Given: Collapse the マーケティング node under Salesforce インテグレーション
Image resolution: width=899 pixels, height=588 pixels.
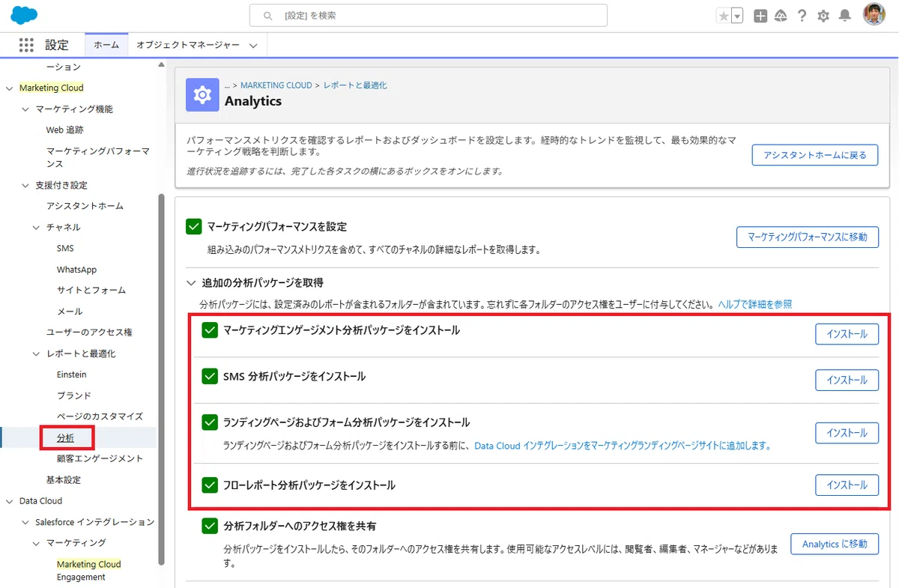Looking at the screenshot, I should pyautogui.click(x=36, y=543).
